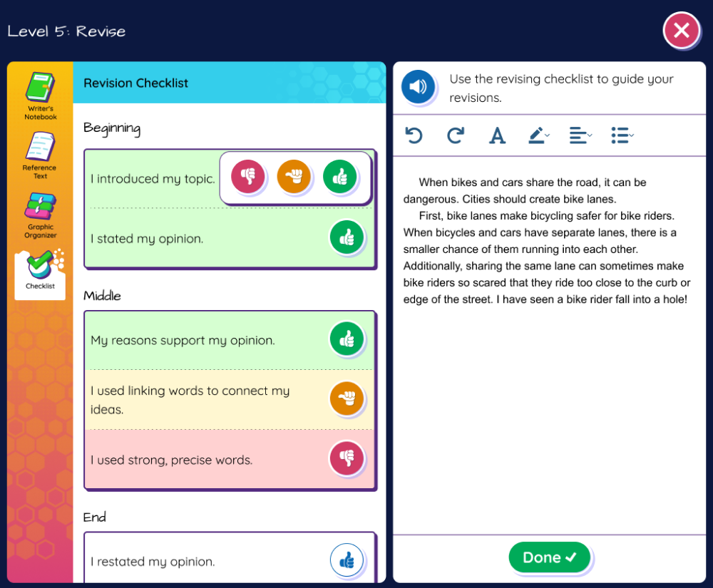Set rating for 'I restated my opinion'
The height and width of the screenshot is (588, 713).
[x=347, y=561]
